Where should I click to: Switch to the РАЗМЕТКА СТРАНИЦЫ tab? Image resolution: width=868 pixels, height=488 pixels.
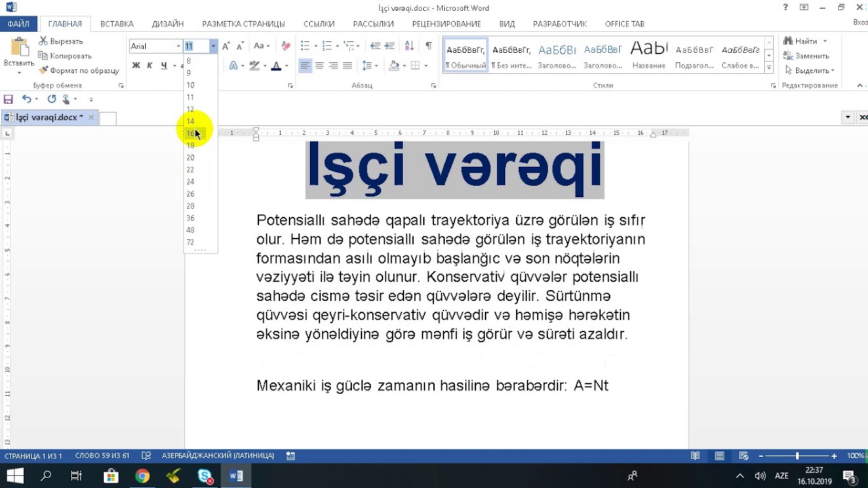[x=243, y=24]
